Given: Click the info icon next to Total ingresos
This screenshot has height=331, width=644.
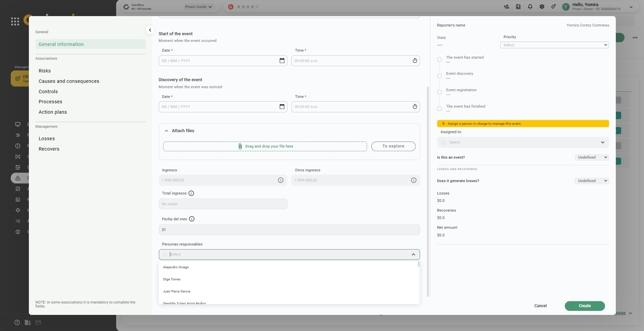Looking at the screenshot, I should (x=191, y=193).
